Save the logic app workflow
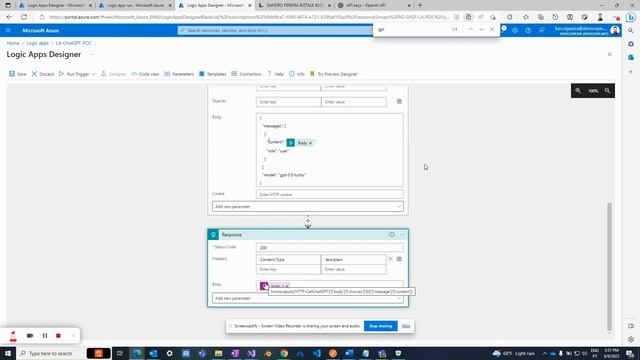Screen dimensions: 640x360 18,74
